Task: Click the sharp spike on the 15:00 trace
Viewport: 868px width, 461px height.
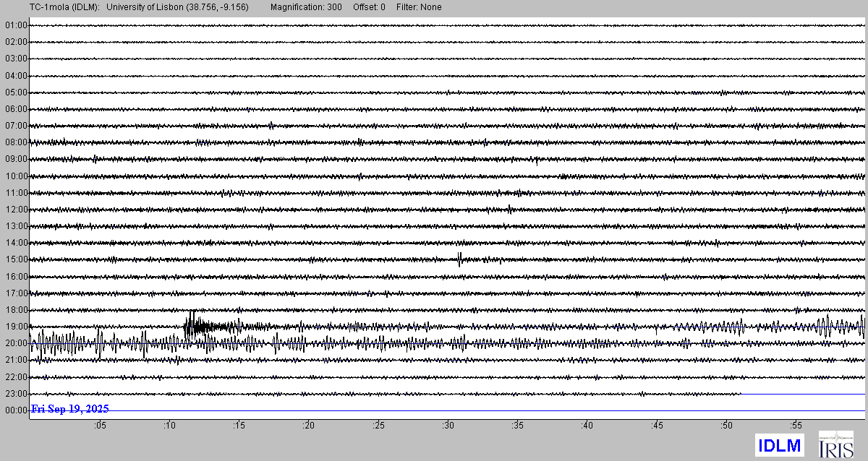Action: coord(459,259)
